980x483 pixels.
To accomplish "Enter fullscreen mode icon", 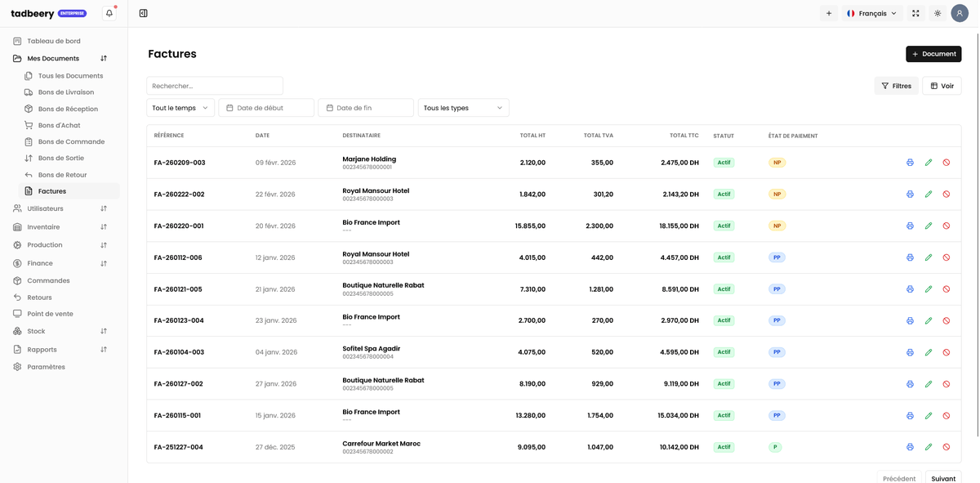I will [x=915, y=13].
